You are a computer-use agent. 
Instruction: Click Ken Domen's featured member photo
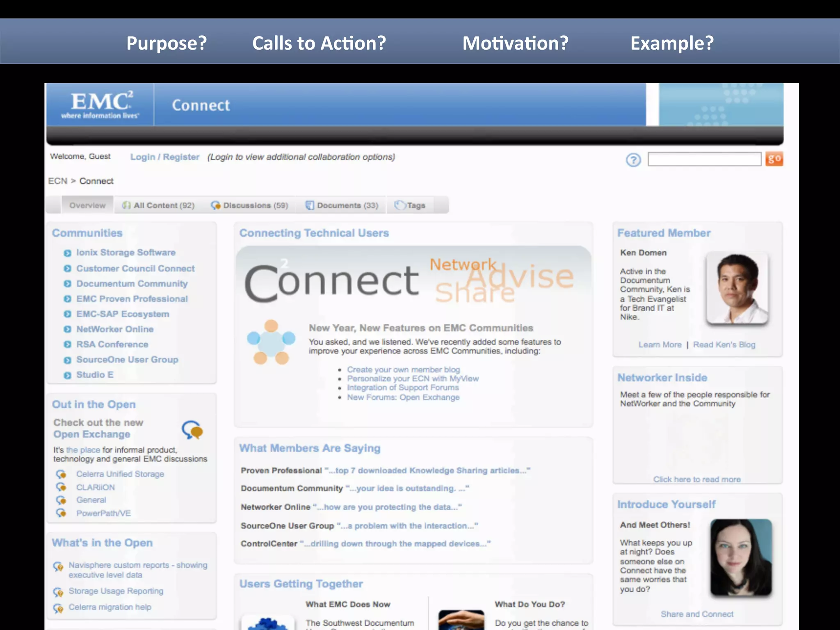point(737,288)
